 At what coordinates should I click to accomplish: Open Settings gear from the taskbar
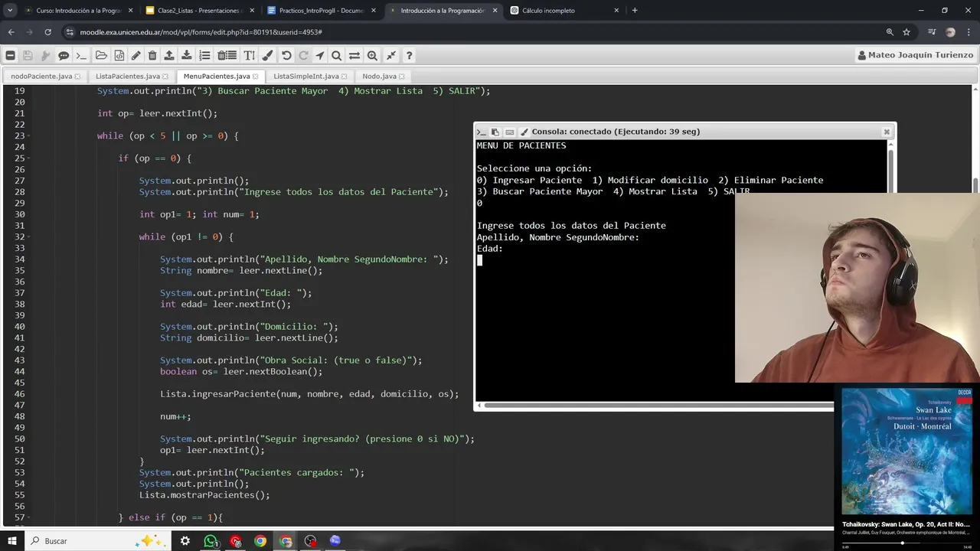[x=185, y=540]
